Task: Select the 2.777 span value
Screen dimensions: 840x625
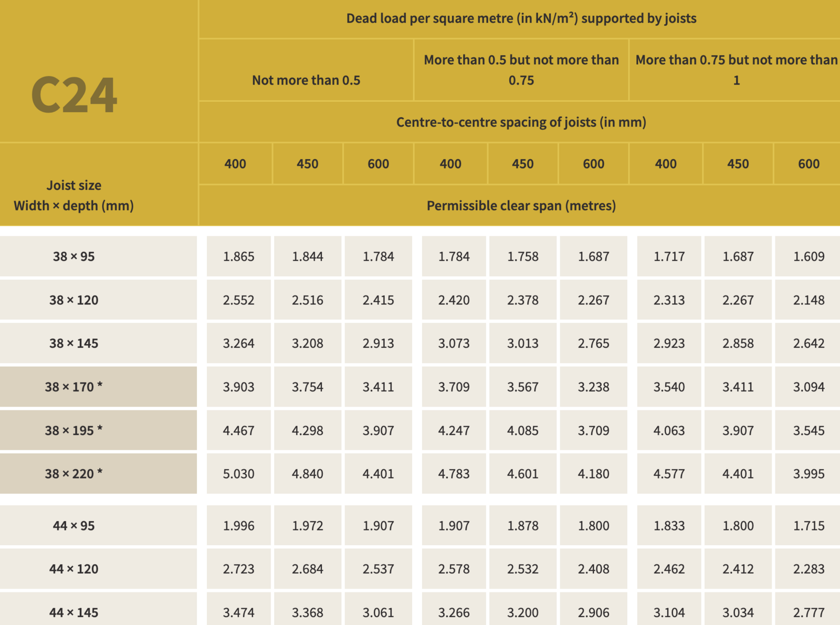Action: pyautogui.click(x=808, y=612)
